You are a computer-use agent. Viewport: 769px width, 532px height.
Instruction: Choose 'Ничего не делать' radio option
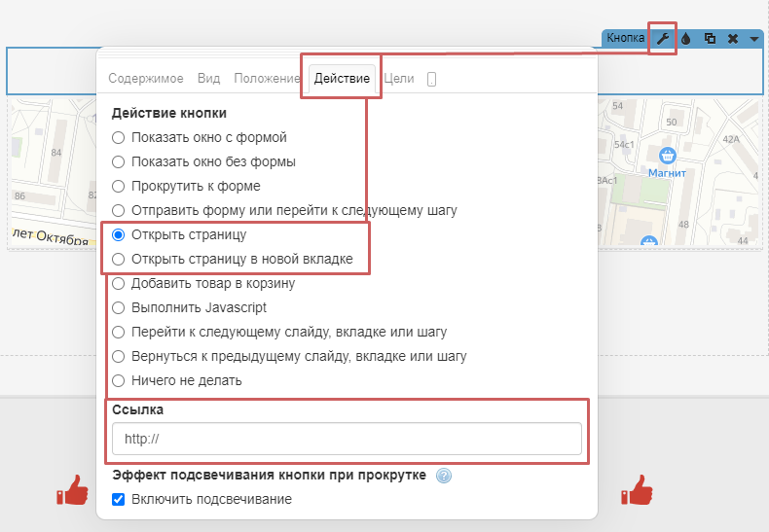tap(119, 380)
